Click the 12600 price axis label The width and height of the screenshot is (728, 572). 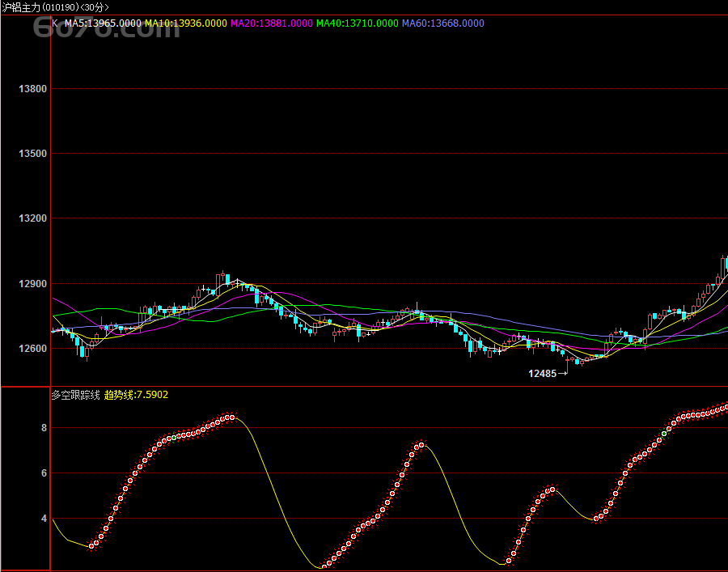[32, 349]
